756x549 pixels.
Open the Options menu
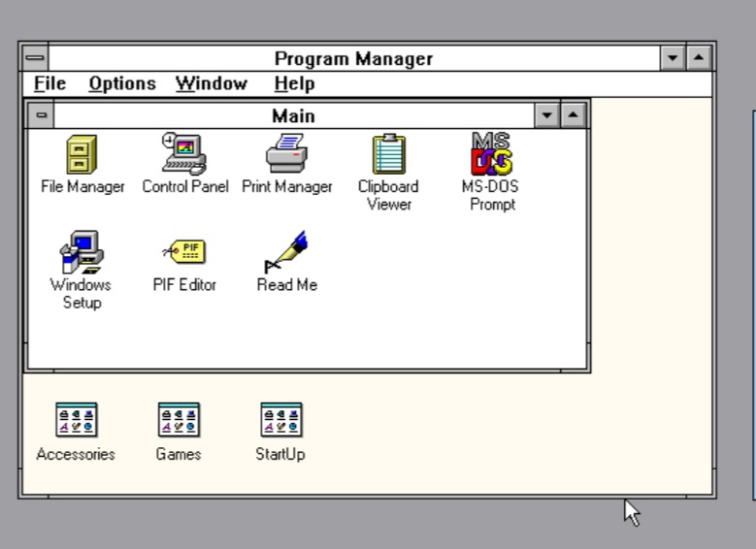click(x=122, y=83)
